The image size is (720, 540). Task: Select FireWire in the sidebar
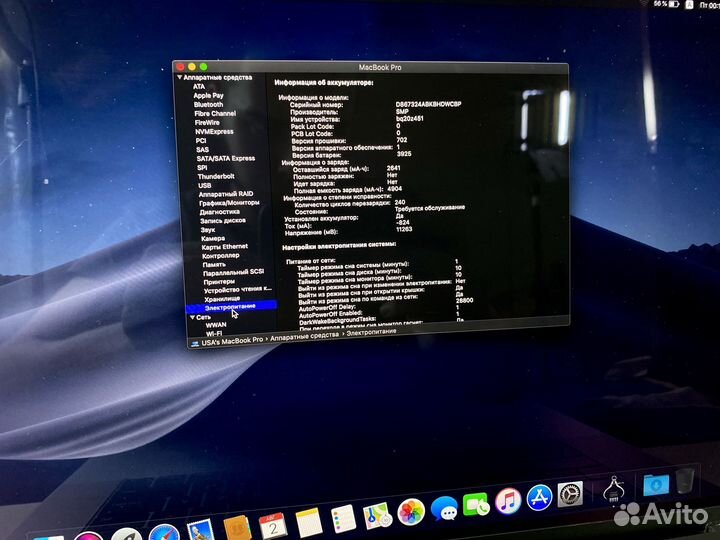pyautogui.click(x=207, y=123)
